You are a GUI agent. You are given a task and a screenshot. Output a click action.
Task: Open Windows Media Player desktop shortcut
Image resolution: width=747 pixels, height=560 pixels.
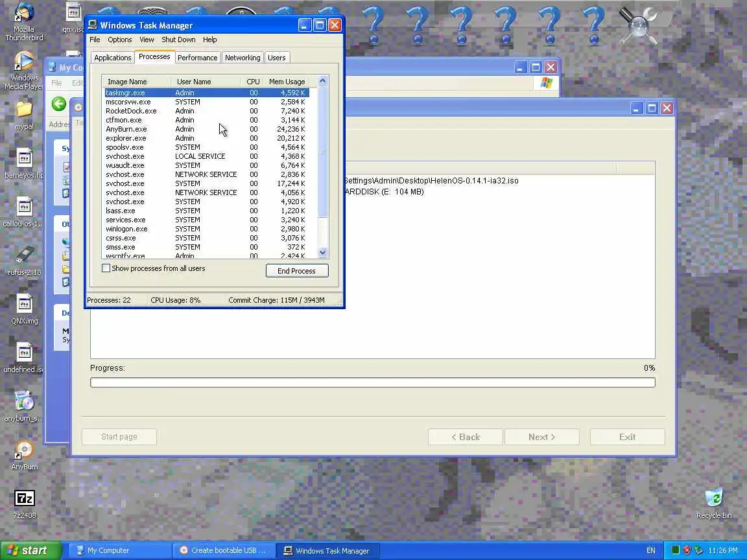24,71
